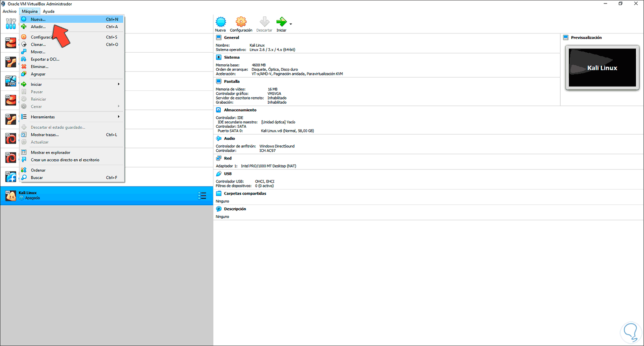Click the icon beside Ordenar in the menu
This screenshot has width=644, height=346.
pyautogui.click(x=24, y=170)
